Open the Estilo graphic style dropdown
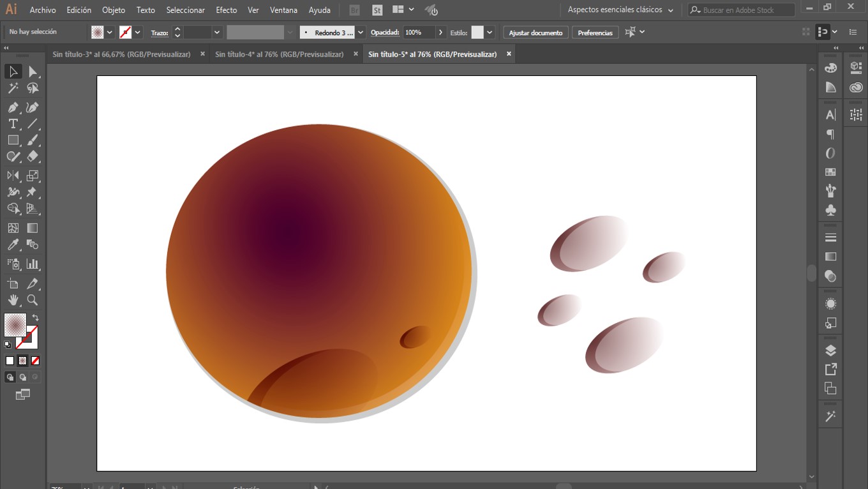 click(490, 33)
